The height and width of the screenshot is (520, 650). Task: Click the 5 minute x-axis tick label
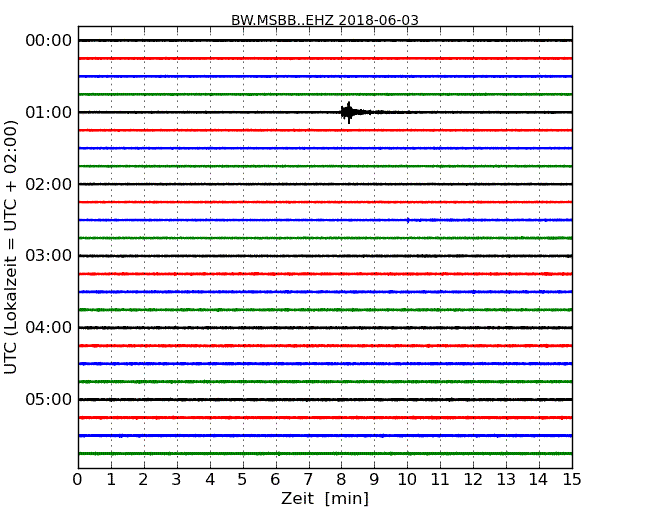click(243, 480)
